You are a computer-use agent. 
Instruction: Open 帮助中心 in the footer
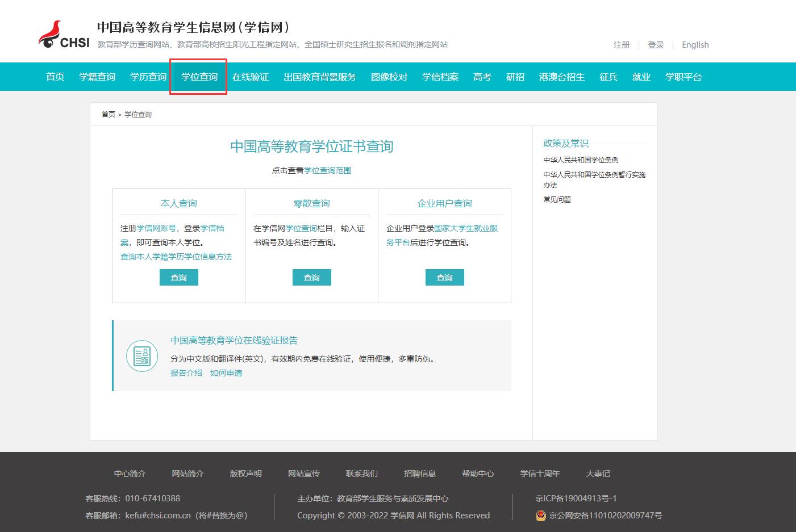click(478, 474)
